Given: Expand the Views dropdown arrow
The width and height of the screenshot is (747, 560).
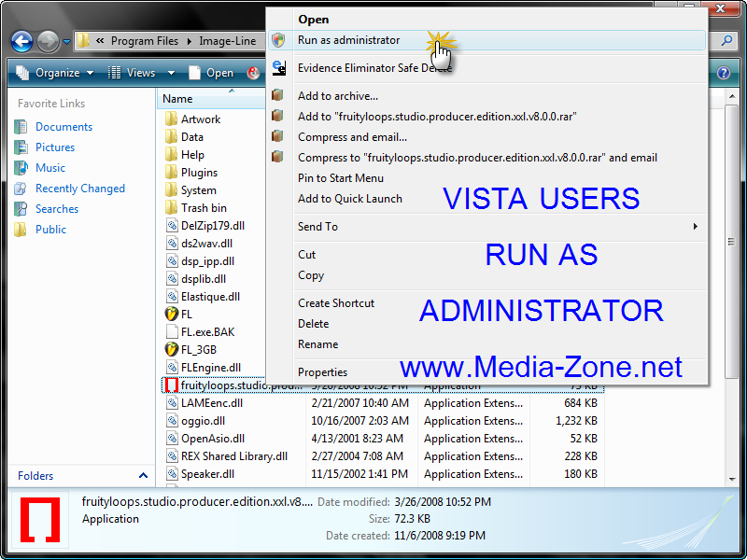Looking at the screenshot, I should [x=171, y=73].
